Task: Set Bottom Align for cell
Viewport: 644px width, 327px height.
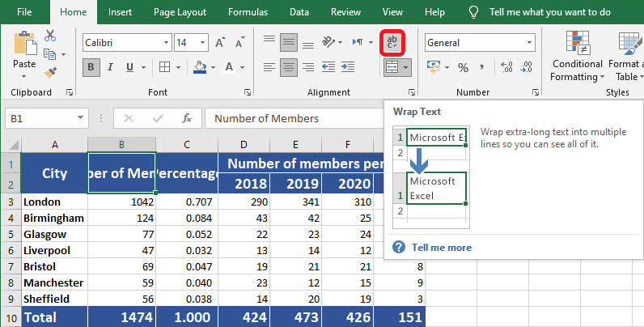Action: 308,45
